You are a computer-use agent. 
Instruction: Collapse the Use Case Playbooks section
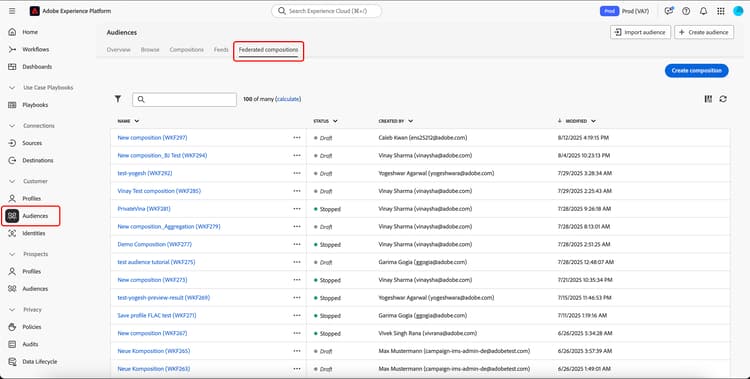click(x=12, y=88)
